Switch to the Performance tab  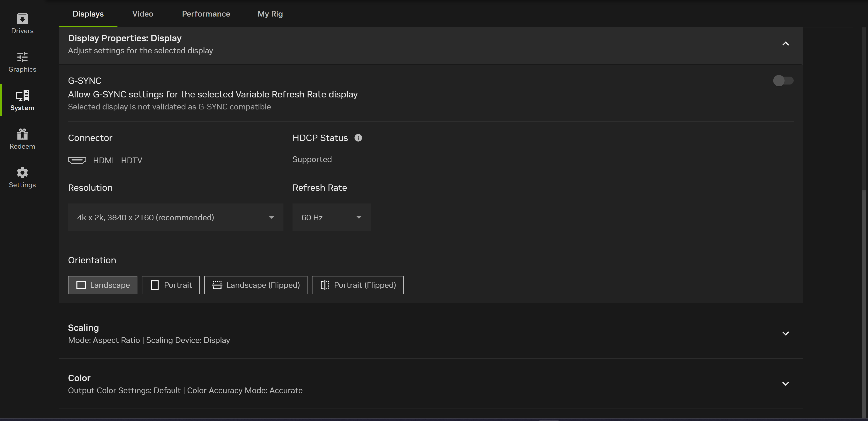click(206, 14)
